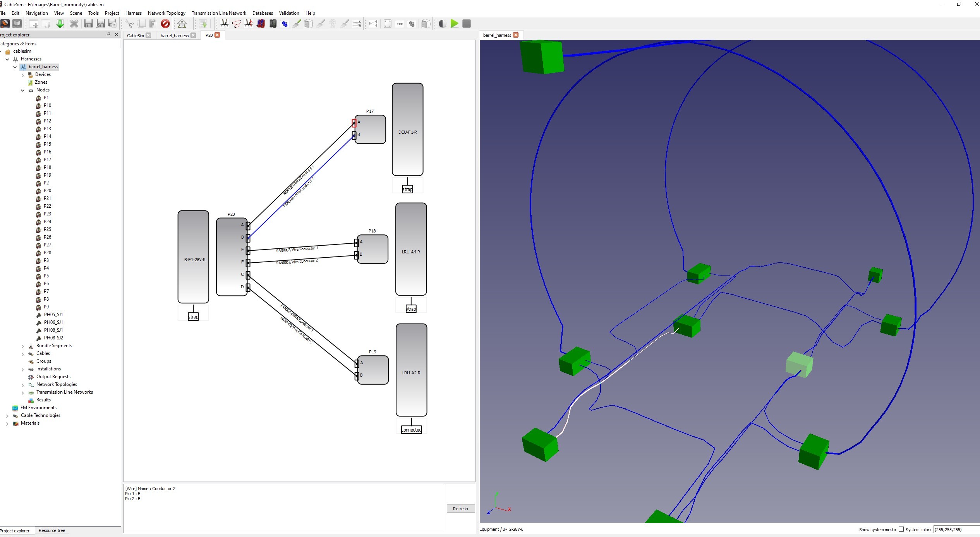Viewport: 980px width, 537px height.
Task: Click the harness tool toolbar icon
Action: pyautogui.click(x=224, y=24)
